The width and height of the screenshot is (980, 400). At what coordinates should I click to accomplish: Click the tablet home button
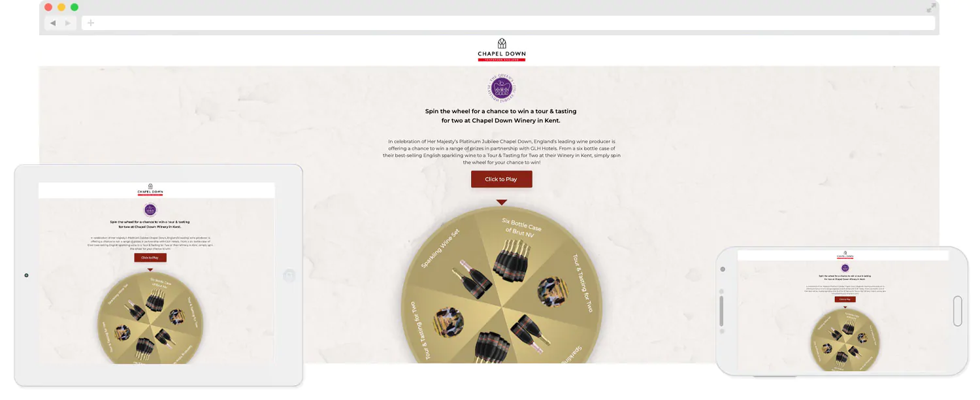[289, 276]
